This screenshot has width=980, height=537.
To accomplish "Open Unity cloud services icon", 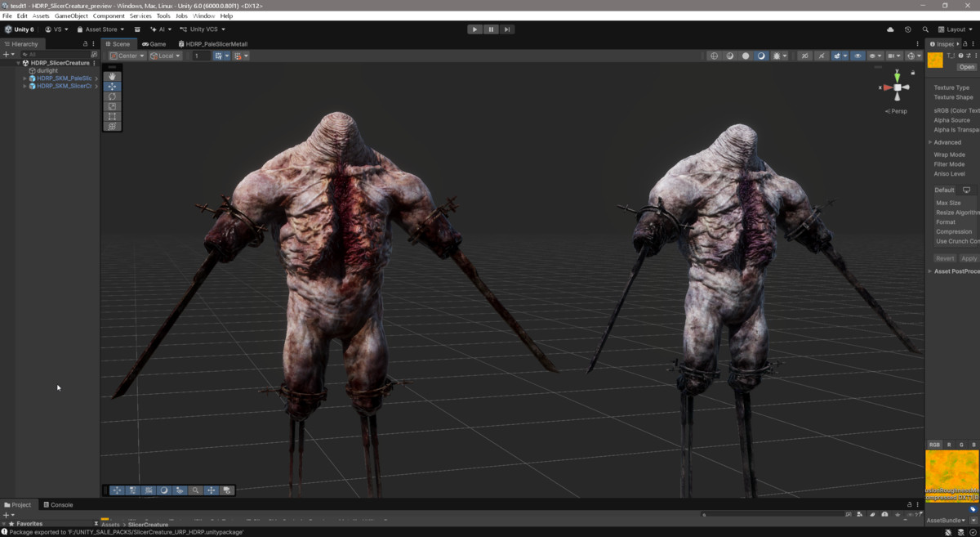I will (x=890, y=29).
